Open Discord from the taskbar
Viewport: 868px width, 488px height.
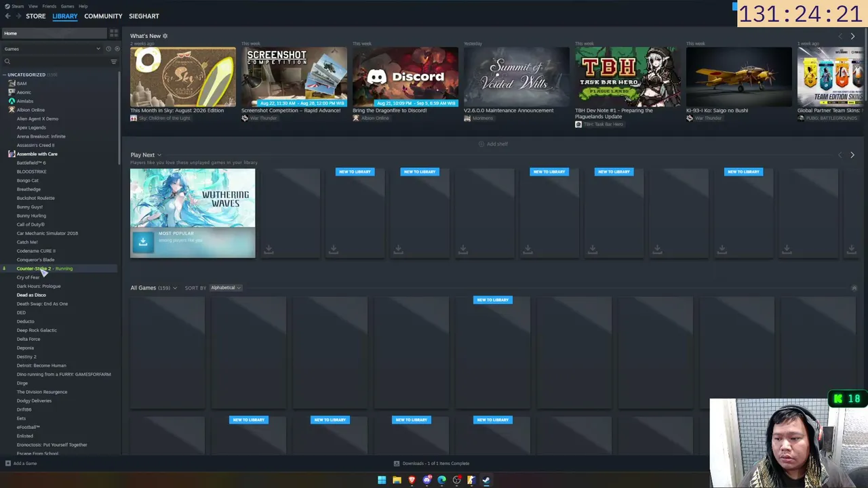(x=427, y=481)
